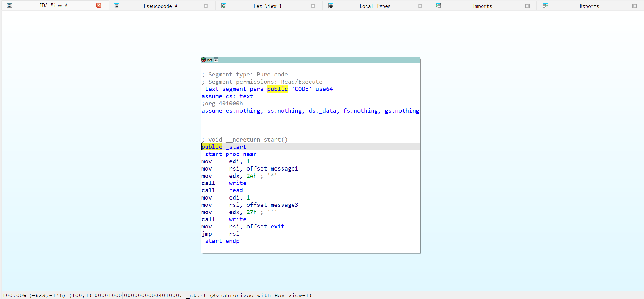Click the IDA View-A tab icon

(9, 5)
